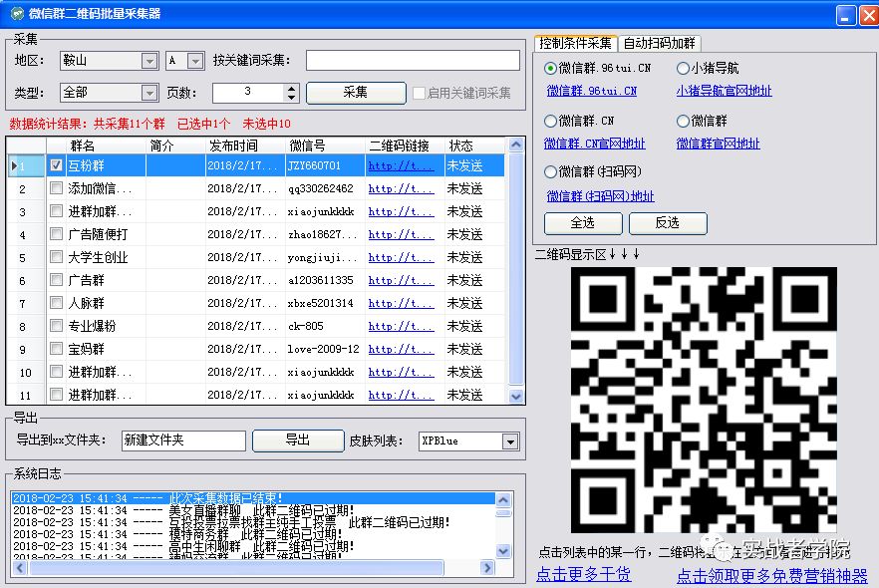
Task: Click the 页数 number field
Action: (248, 93)
